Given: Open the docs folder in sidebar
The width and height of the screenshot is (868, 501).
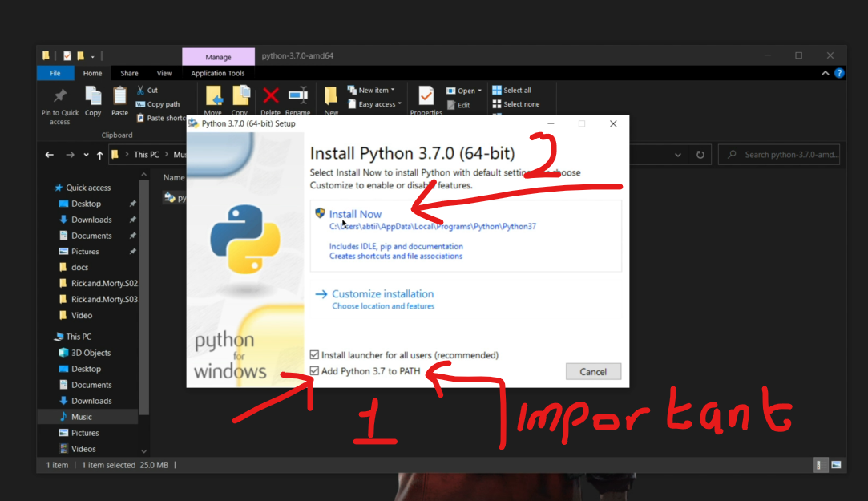Looking at the screenshot, I should tap(79, 268).
